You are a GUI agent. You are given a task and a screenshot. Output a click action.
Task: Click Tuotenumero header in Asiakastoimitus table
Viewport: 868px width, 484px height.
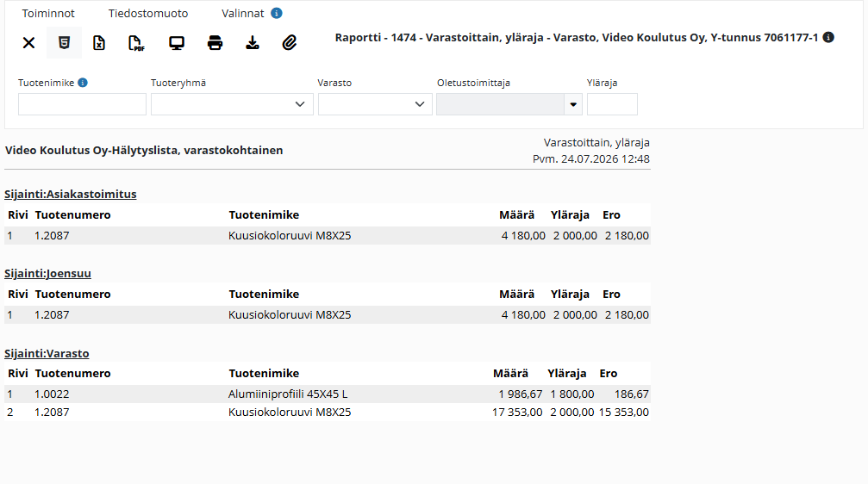point(72,214)
